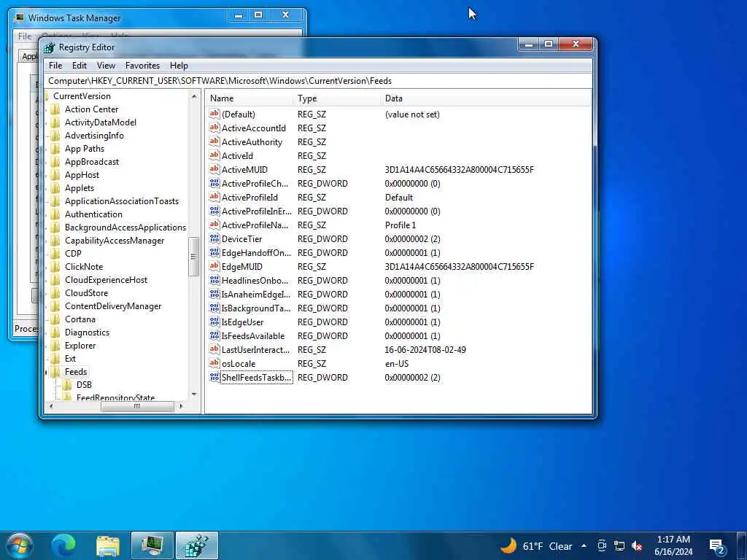The height and width of the screenshot is (560, 747).
Task: Click the 16-06-2024T08-02-49 data cell
Action: 425,349
